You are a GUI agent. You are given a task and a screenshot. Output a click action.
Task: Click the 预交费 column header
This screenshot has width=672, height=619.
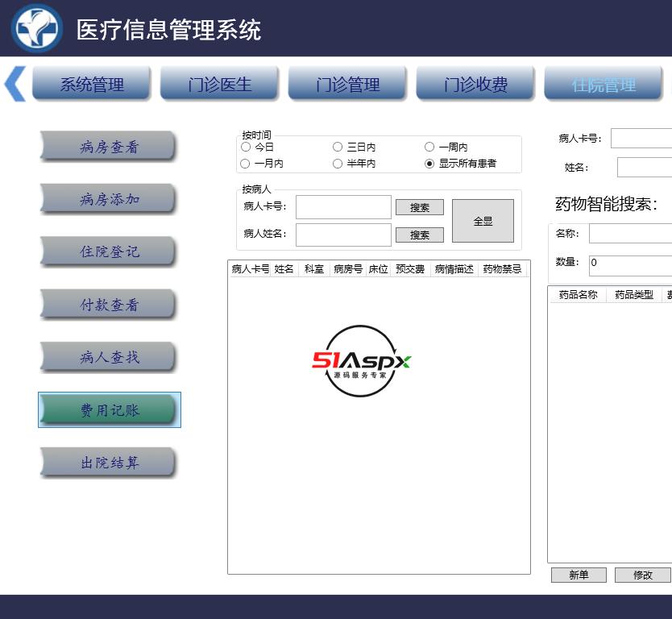(410, 268)
